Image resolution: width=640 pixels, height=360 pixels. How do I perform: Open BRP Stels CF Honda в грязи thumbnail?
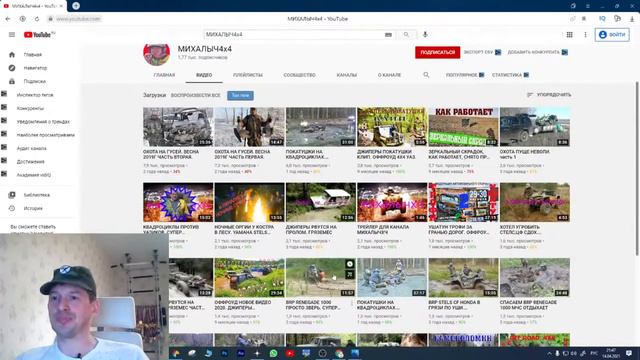click(463, 278)
